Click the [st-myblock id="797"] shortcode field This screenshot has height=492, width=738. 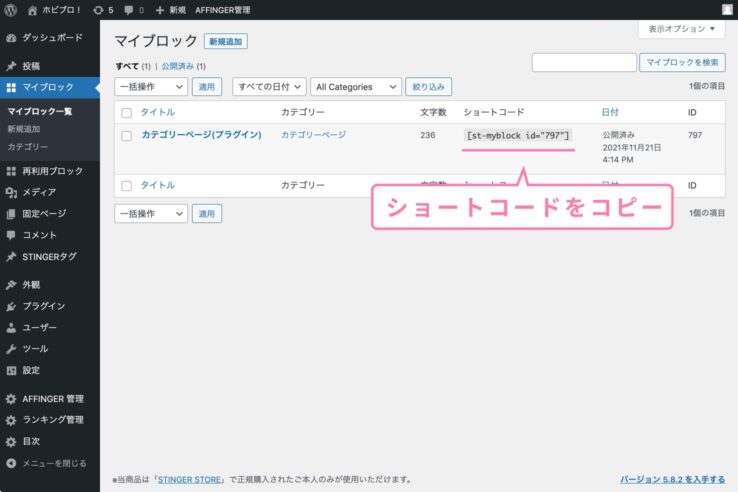518,136
